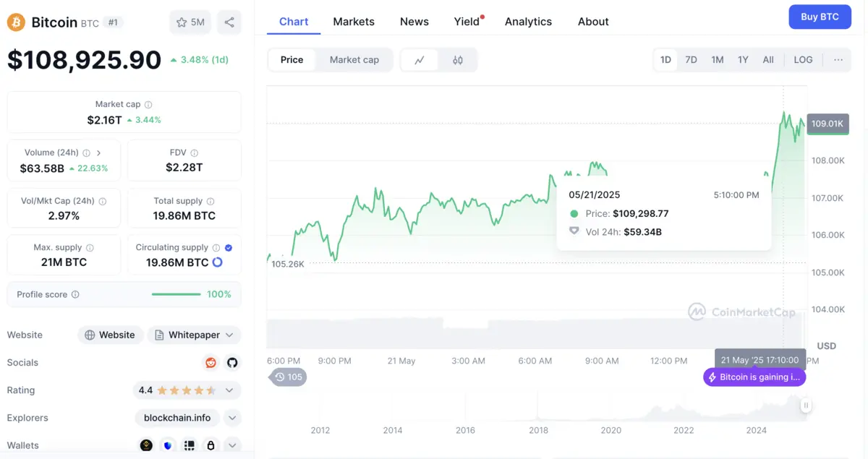Show info icon for Profile score
868x459 pixels.
[75, 295]
